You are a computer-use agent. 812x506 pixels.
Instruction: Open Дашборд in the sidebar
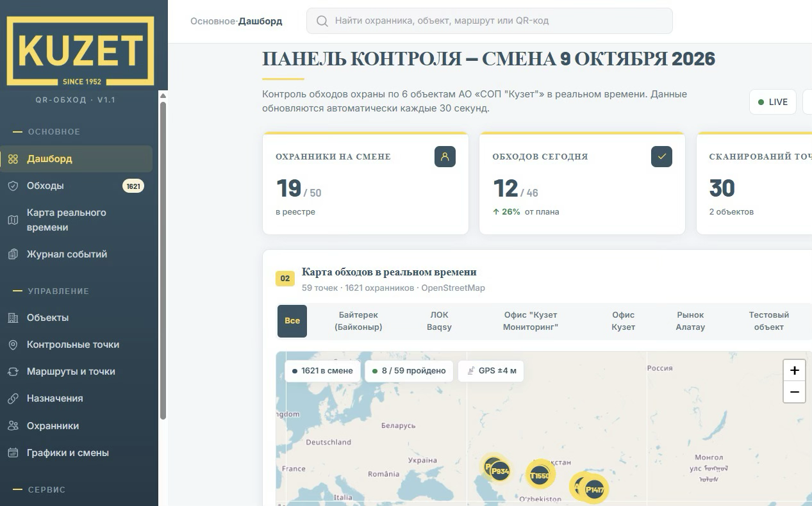click(x=76, y=159)
